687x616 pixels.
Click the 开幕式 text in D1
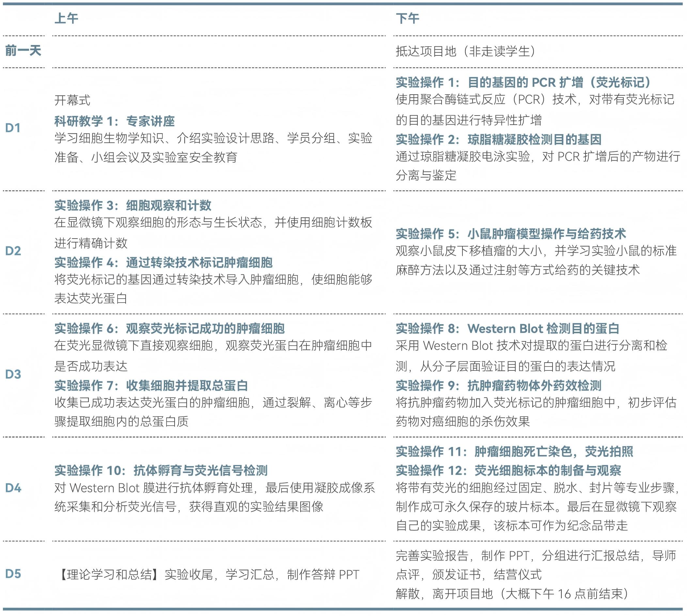point(72,100)
